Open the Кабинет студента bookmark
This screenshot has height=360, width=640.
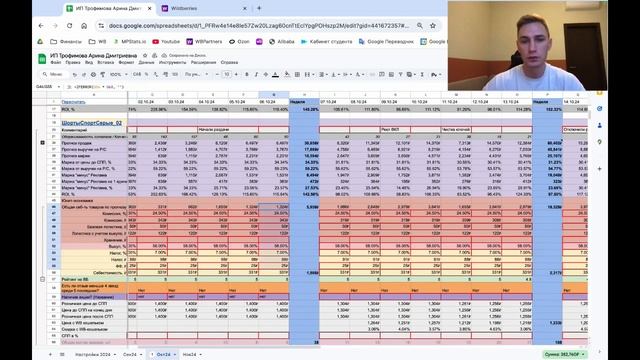click(x=326, y=42)
